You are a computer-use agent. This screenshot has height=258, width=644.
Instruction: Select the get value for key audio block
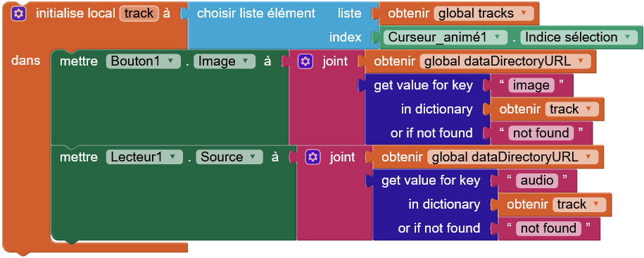[431, 180]
